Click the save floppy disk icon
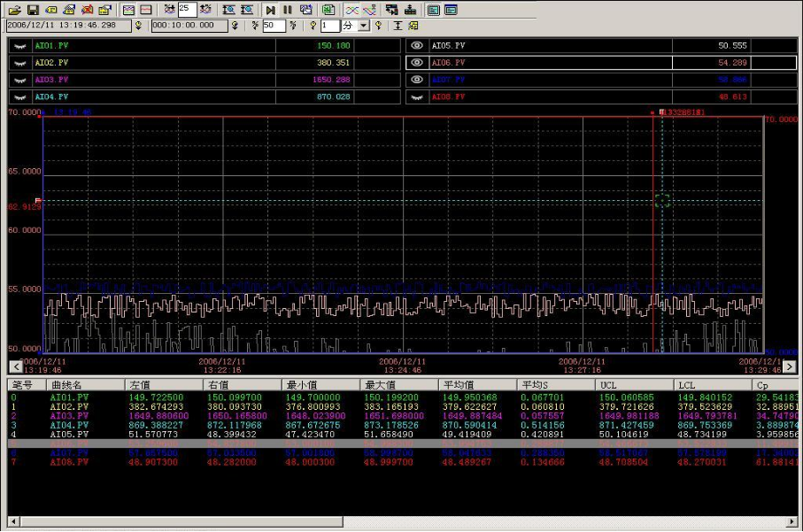803x532 pixels. (x=32, y=10)
